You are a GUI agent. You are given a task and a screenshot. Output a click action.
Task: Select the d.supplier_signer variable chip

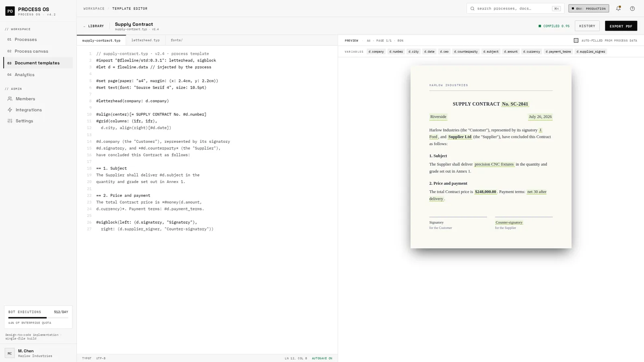click(x=591, y=51)
